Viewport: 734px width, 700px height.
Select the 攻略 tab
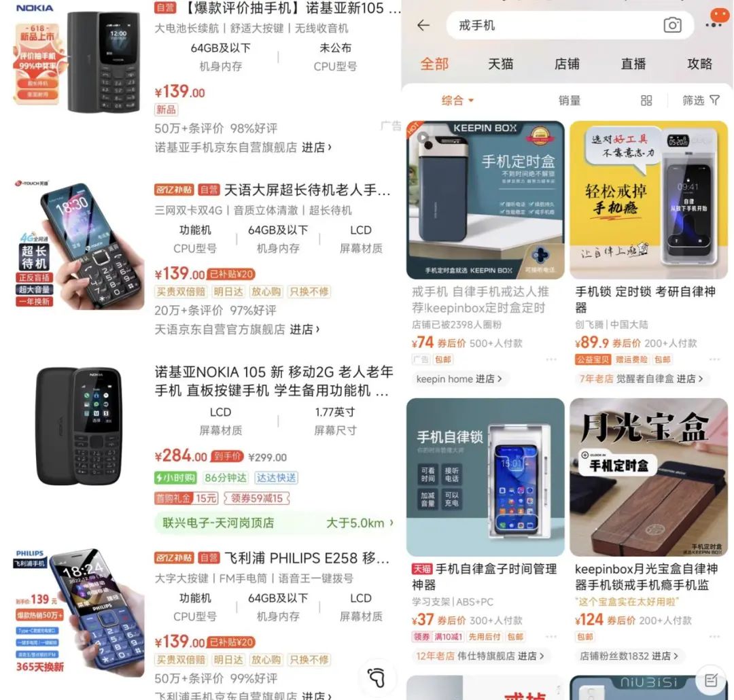click(699, 64)
